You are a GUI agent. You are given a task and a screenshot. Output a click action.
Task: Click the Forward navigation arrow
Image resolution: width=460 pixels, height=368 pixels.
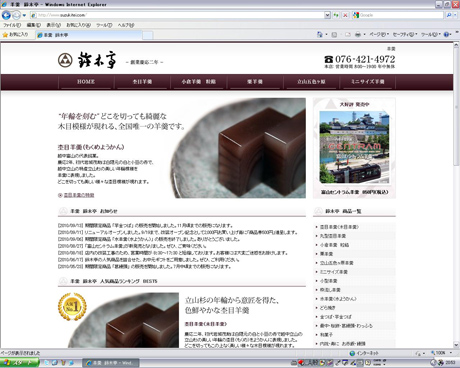coord(16,15)
